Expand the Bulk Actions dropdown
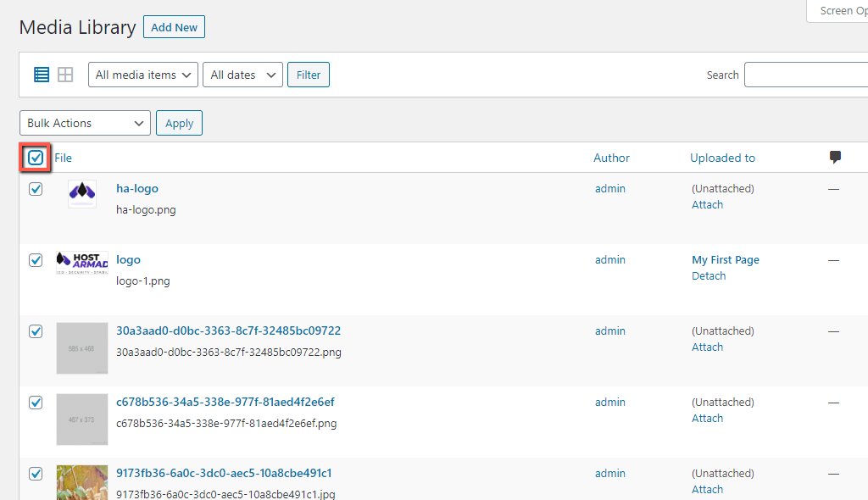Image resolution: width=868 pixels, height=500 pixels. (86, 123)
